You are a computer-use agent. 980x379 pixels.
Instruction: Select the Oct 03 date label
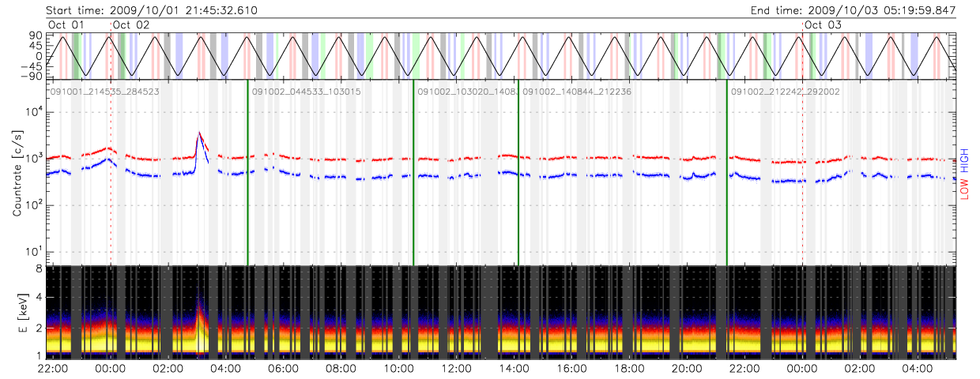pos(823,24)
